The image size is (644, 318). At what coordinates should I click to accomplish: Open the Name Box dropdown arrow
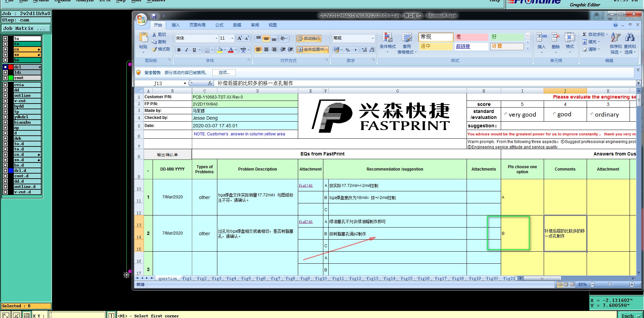pyautogui.click(x=185, y=83)
